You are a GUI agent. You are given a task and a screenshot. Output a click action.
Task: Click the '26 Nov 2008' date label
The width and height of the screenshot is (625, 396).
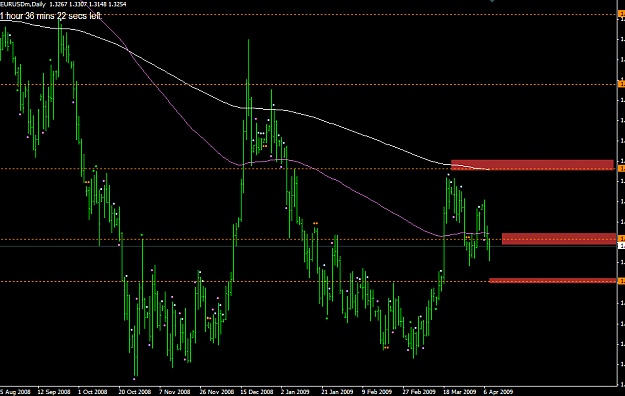[x=216, y=392]
